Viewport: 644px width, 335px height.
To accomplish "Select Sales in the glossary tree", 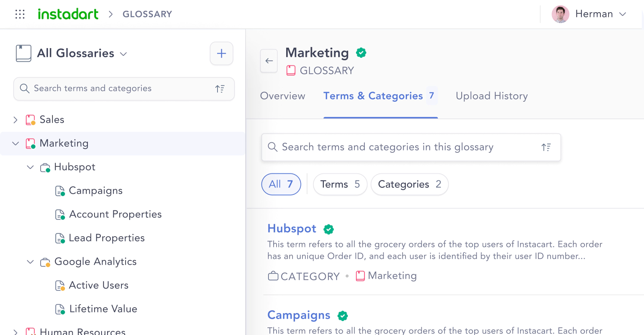I will [x=52, y=119].
